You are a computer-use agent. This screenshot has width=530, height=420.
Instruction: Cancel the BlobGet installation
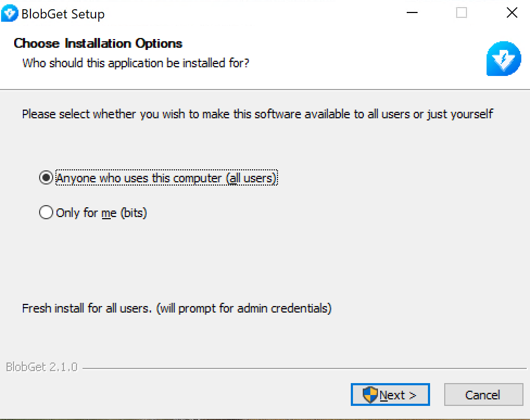483,394
